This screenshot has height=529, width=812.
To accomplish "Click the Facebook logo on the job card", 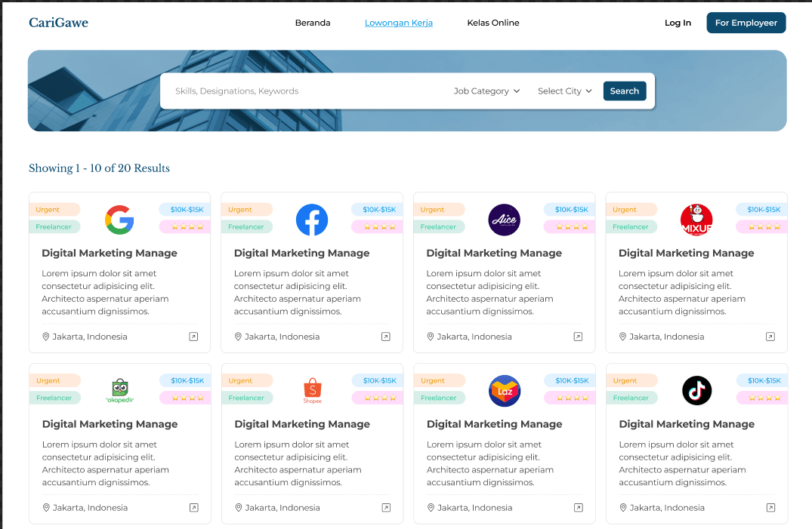I will (x=312, y=220).
